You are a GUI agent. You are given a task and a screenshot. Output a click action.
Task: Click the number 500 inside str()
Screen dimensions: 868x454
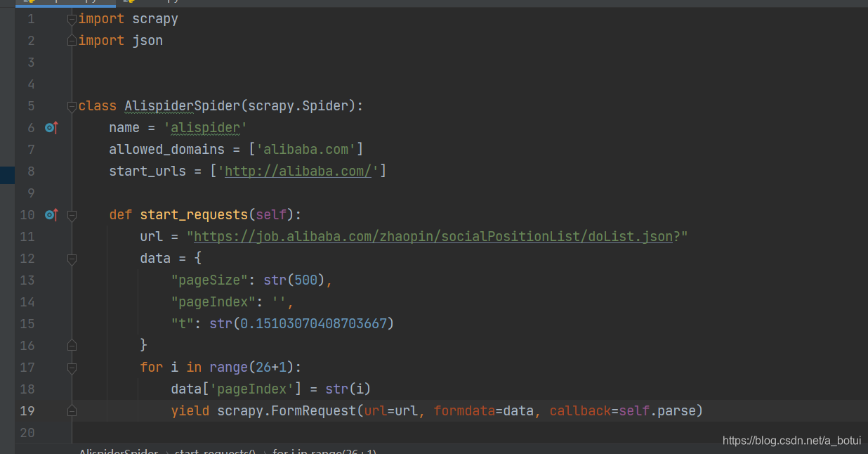[x=305, y=280]
